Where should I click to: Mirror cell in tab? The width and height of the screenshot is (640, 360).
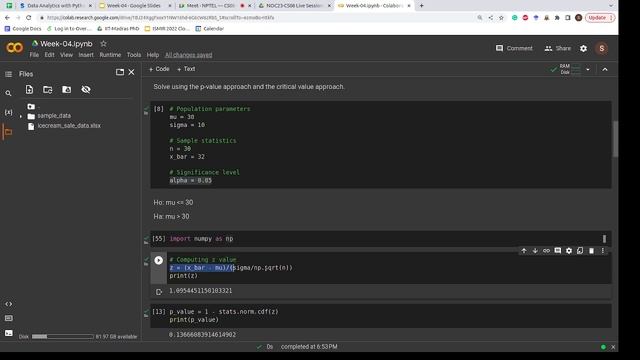[580, 251]
